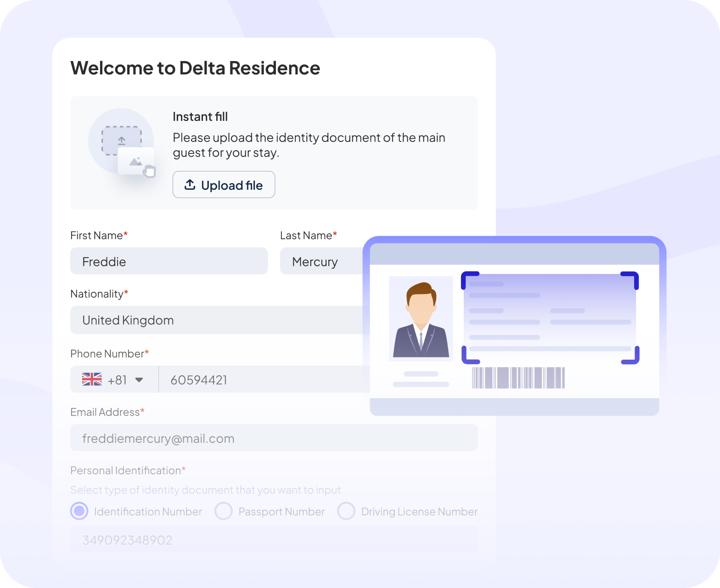Click the ID number field 349092348902
Screen dimensions: 720x588
coord(274,539)
